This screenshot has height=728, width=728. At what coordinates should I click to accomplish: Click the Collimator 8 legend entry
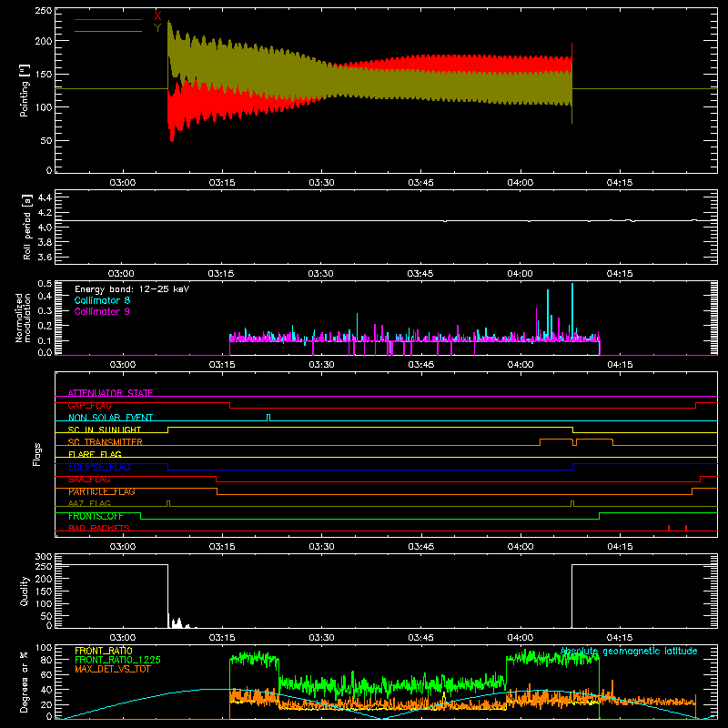(x=102, y=300)
